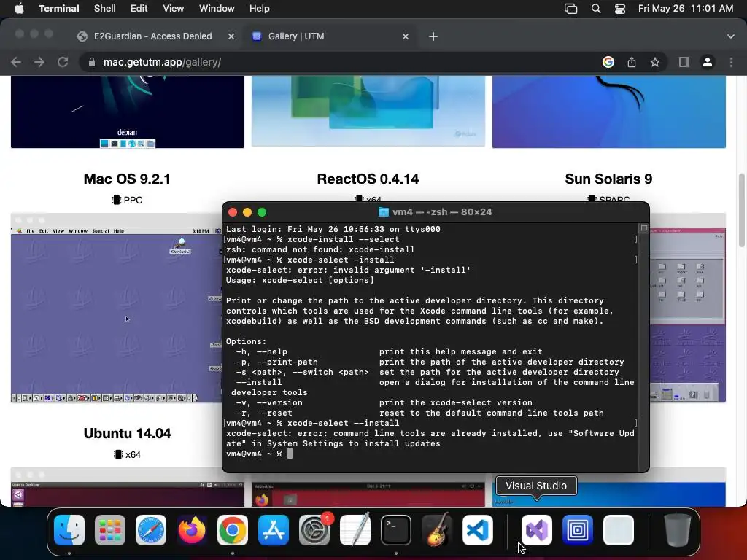The image size is (747, 560).
Task: Click the date and time in menu bar
Action: pyautogui.click(x=686, y=9)
